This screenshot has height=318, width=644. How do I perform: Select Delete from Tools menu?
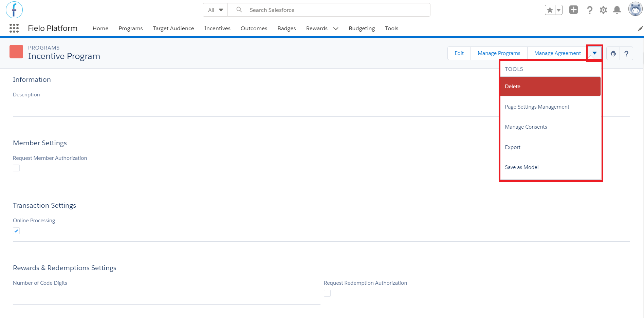click(x=550, y=87)
